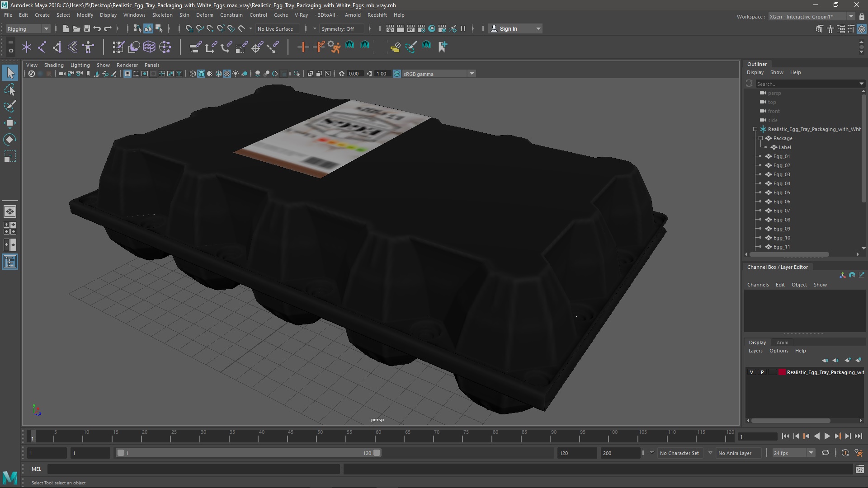Select Egg_05 in the Outliner
The image size is (868, 488).
pos(782,192)
